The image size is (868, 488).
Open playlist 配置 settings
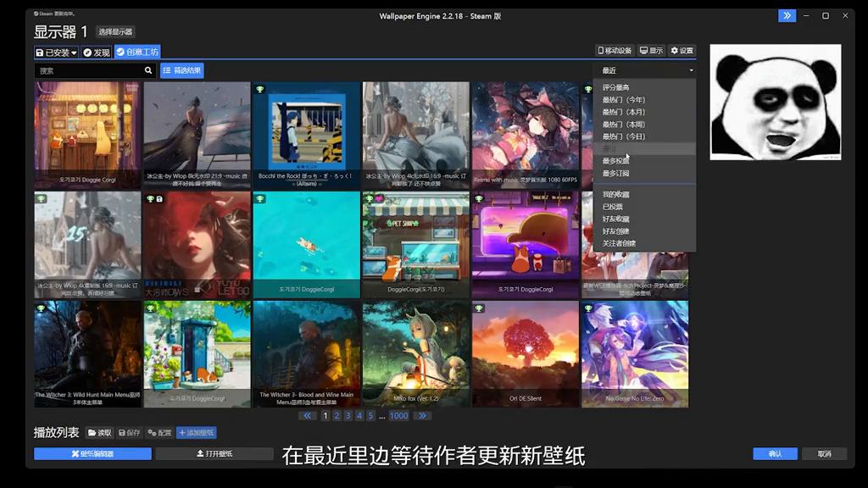point(159,433)
